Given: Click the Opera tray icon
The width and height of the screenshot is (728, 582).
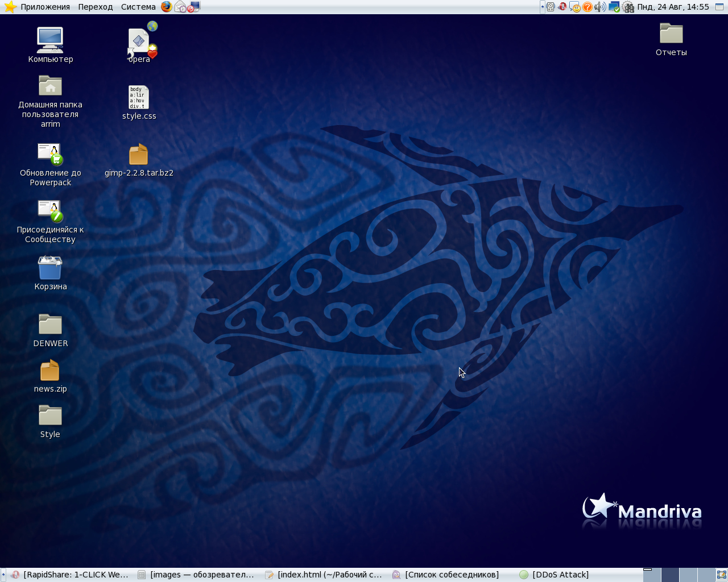Looking at the screenshot, I should pyautogui.click(x=562, y=7).
